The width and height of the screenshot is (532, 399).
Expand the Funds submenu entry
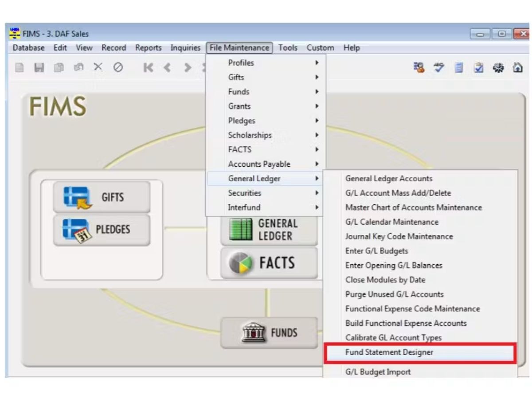266,92
